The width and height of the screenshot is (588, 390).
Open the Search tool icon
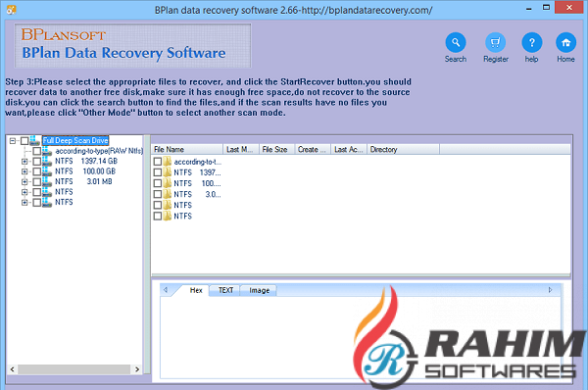(x=456, y=42)
